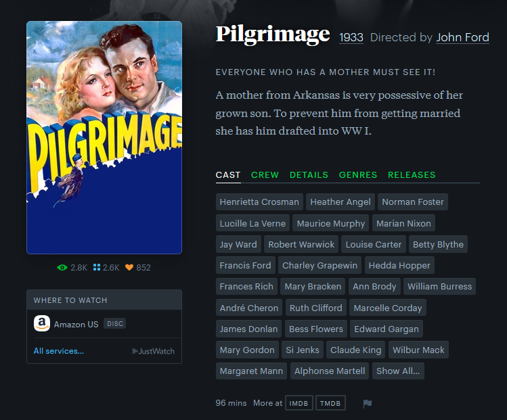Open Louise Carter cast tag
Image resolution: width=507 pixels, height=420 pixels.
click(374, 244)
